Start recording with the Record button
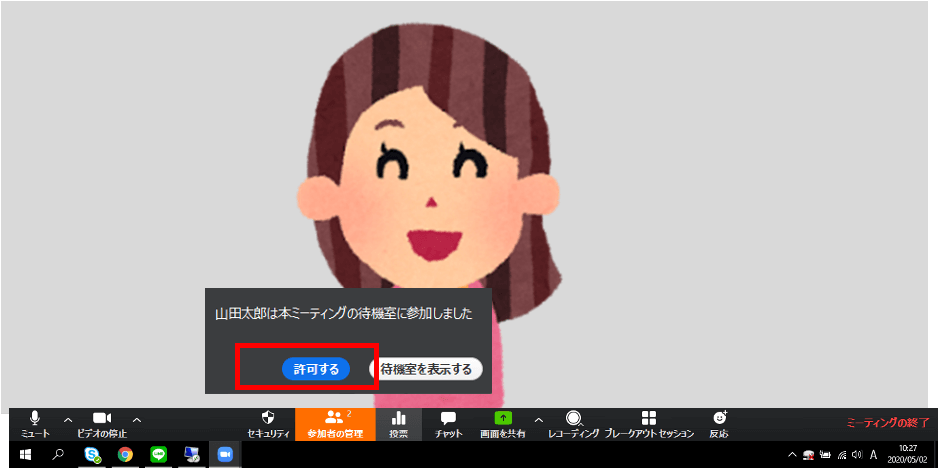The width and height of the screenshot is (938, 468). pyautogui.click(x=574, y=423)
